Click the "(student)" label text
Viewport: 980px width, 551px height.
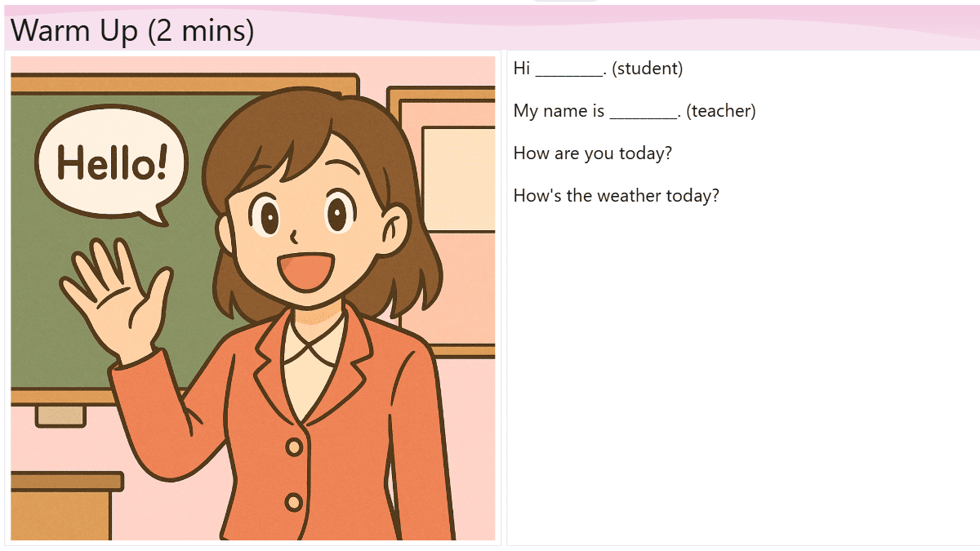point(647,69)
